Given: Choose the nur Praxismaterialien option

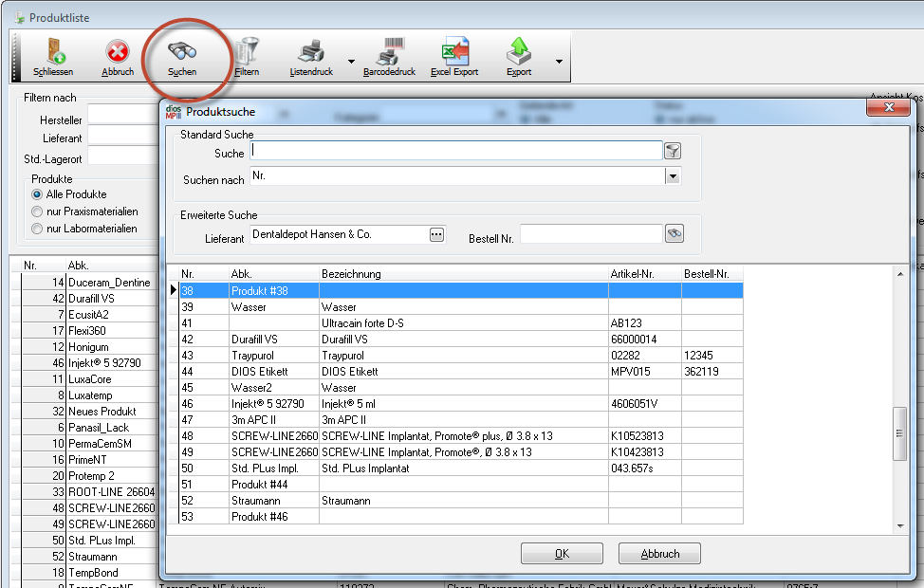Looking at the screenshot, I should pyautogui.click(x=38, y=211).
